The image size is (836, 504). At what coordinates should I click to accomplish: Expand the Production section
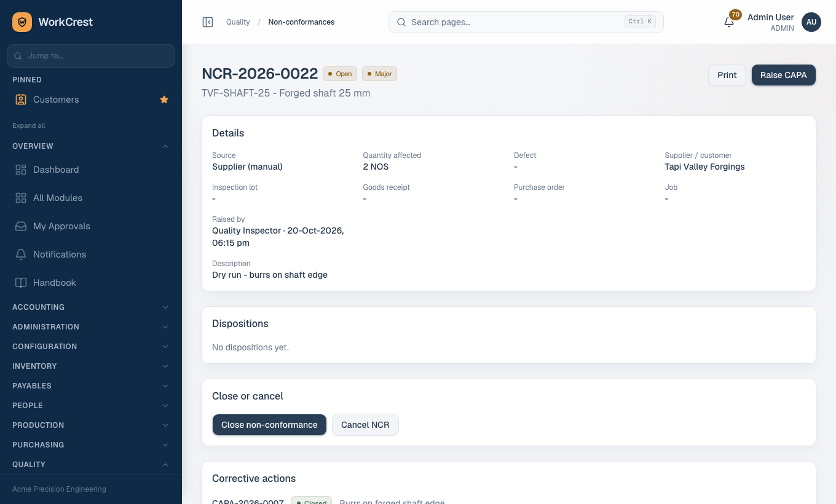(91, 425)
